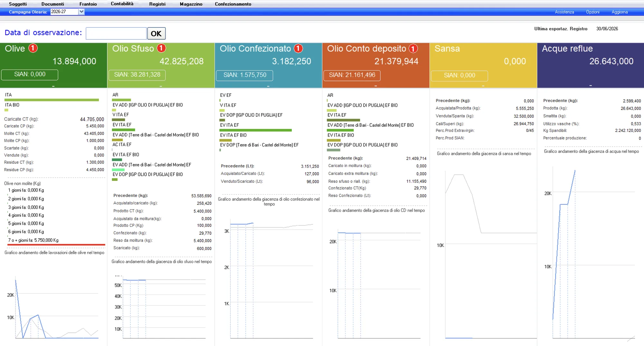Open the Registri menu
Screen dimensions: 644x346
[x=157, y=4]
